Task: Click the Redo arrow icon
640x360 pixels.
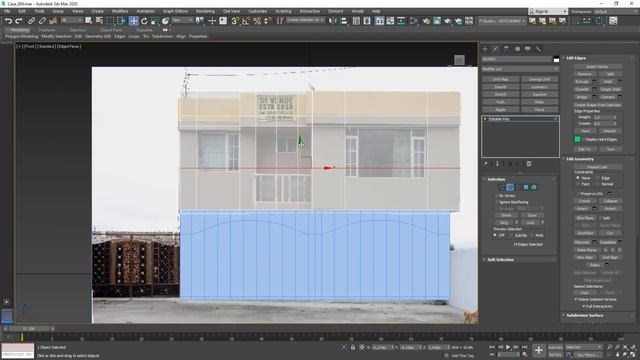Action: (x=18, y=21)
